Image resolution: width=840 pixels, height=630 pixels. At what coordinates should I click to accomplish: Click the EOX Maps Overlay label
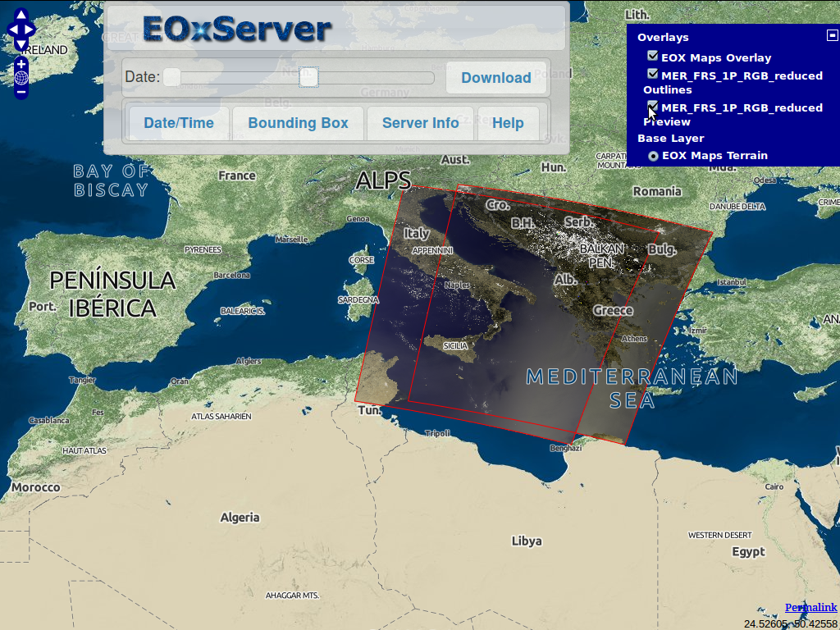click(716, 58)
